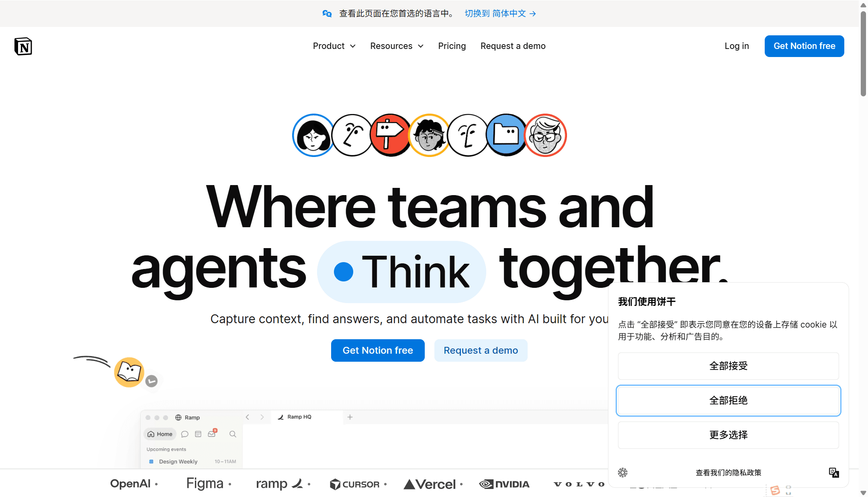The height and width of the screenshot is (497, 868).
Task: Click the Upcoming events label
Action: tap(166, 449)
